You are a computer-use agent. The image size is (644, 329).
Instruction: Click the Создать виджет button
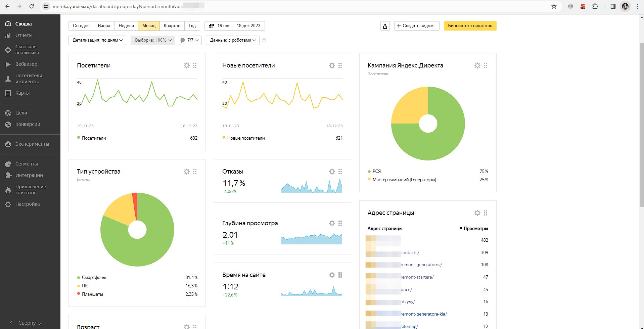[x=416, y=26]
